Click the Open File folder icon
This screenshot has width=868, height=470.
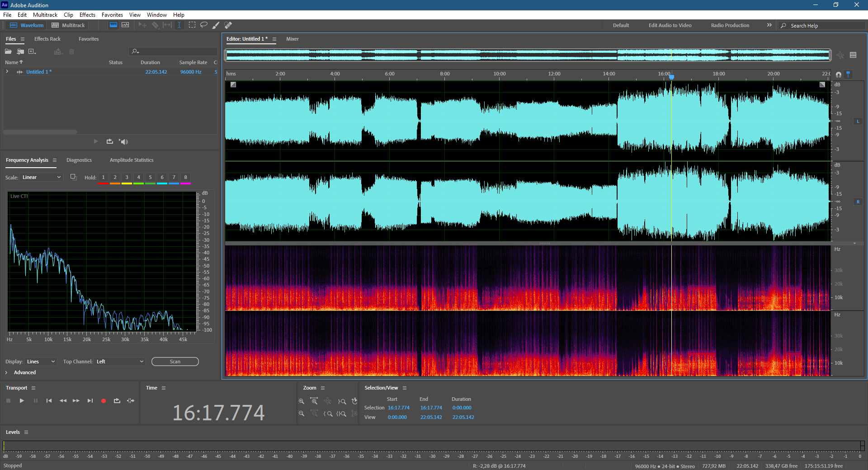(x=8, y=52)
